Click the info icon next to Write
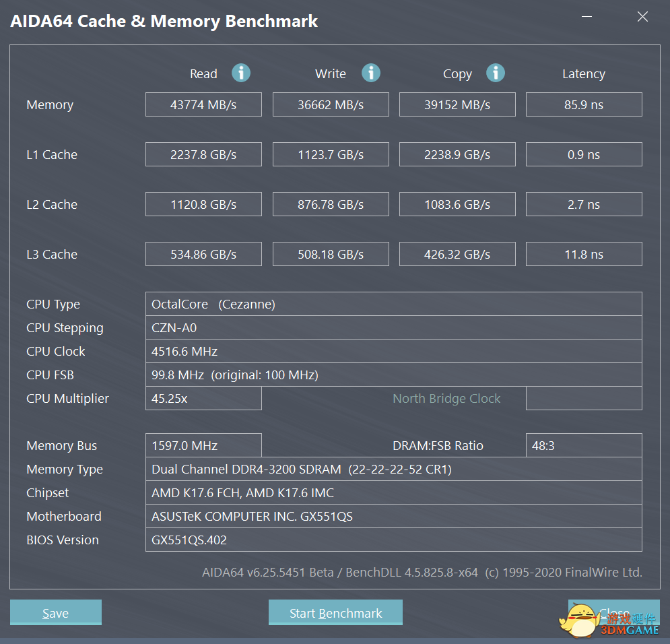 click(371, 73)
